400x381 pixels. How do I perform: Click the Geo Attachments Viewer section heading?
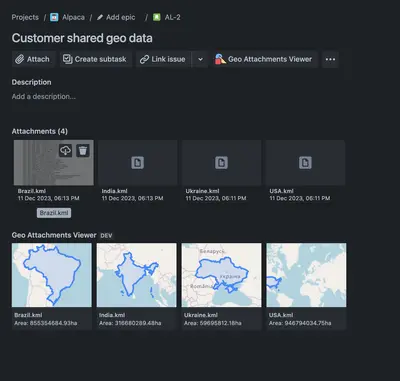pyautogui.click(x=54, y=235)
